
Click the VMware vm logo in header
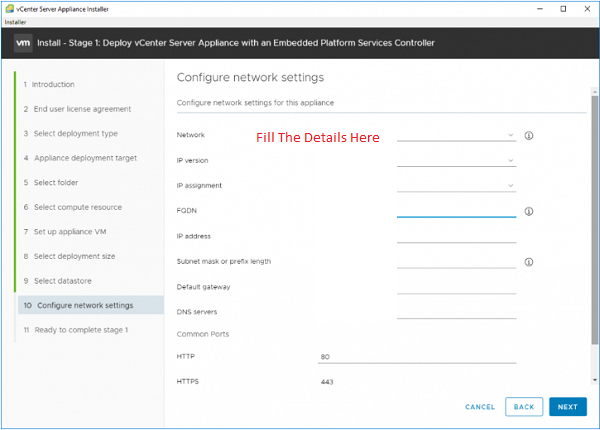tap(23, 43)
